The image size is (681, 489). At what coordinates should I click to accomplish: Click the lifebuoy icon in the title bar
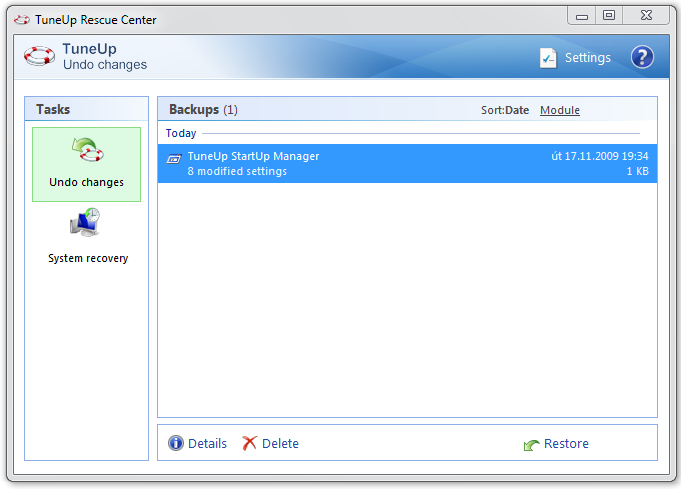[22, 20]
